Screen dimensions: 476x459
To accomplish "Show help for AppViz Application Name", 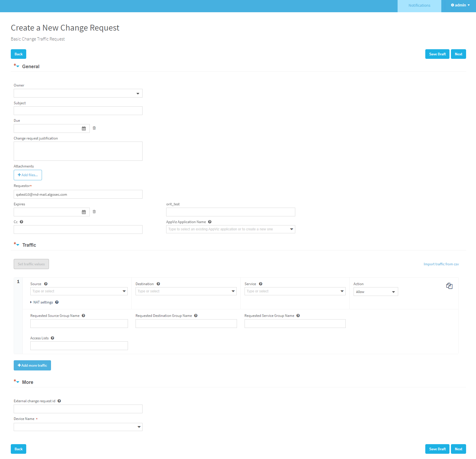I will [210, 222].
